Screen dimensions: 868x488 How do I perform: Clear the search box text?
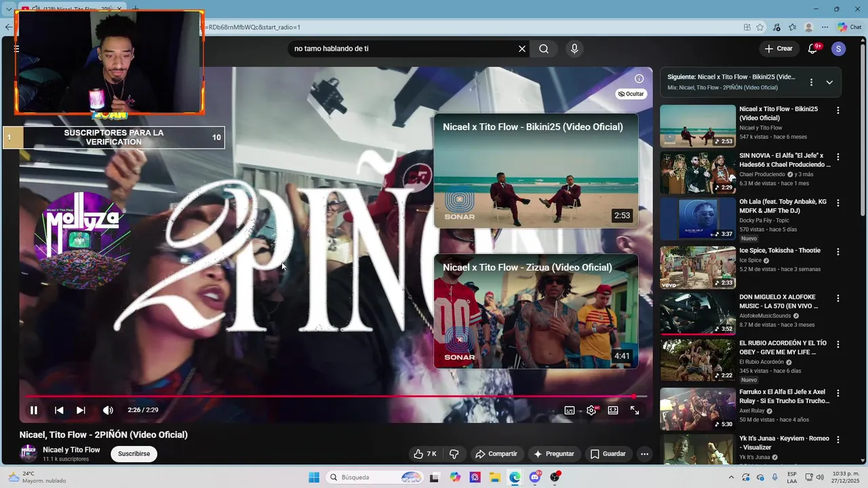click(522, 49)
